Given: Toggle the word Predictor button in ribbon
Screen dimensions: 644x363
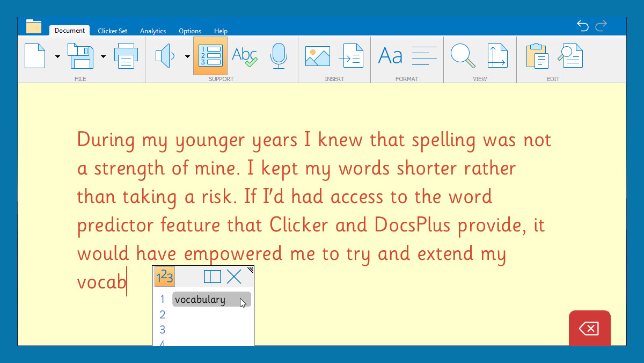Looking at the screenshot, I should (x=210, y=56).
